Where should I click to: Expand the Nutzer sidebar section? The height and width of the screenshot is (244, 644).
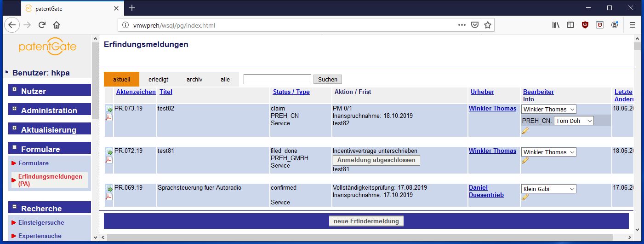click(15, 89)
